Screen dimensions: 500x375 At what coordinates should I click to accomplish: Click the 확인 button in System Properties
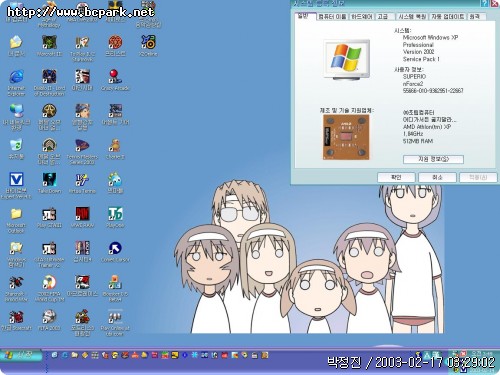tap(396, 177)
